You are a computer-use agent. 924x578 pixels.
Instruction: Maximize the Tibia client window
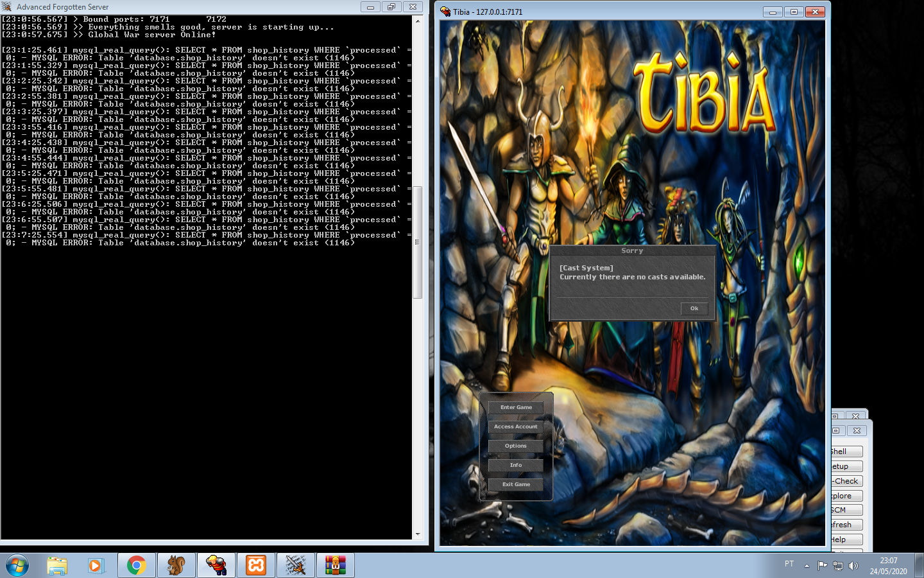pyautogui.click(x=794, y=12)
